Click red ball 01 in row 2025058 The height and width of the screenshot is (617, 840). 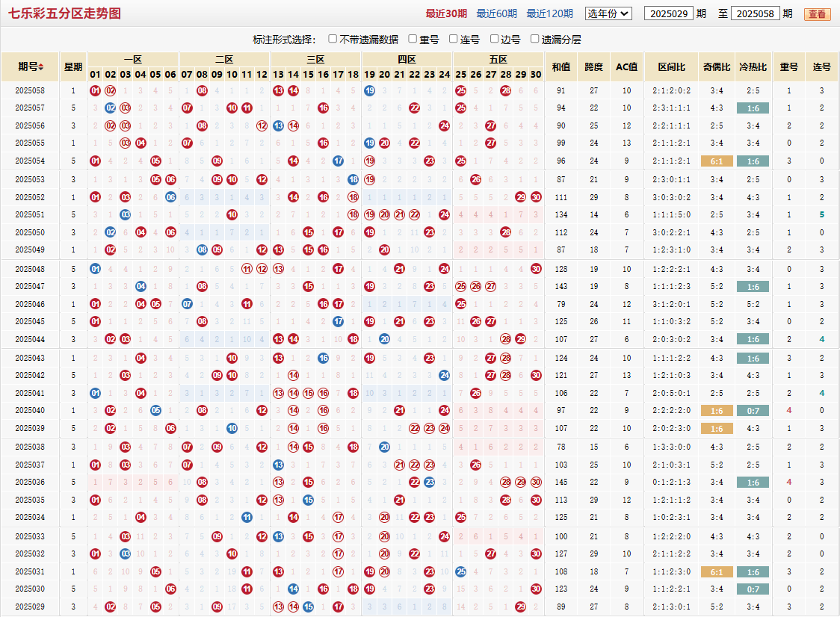[x=96, y=90]
